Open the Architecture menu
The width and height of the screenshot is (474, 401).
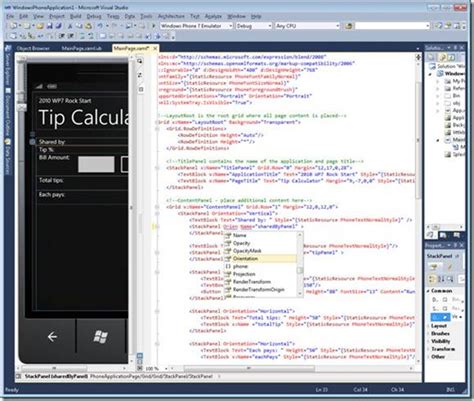[x=171, y=16]
